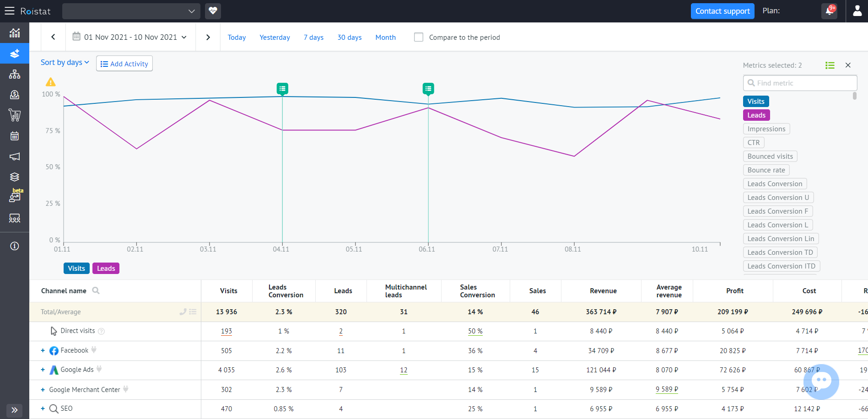Select the 7 days period
The image size is (868, 419).
(x=313, y=38)
